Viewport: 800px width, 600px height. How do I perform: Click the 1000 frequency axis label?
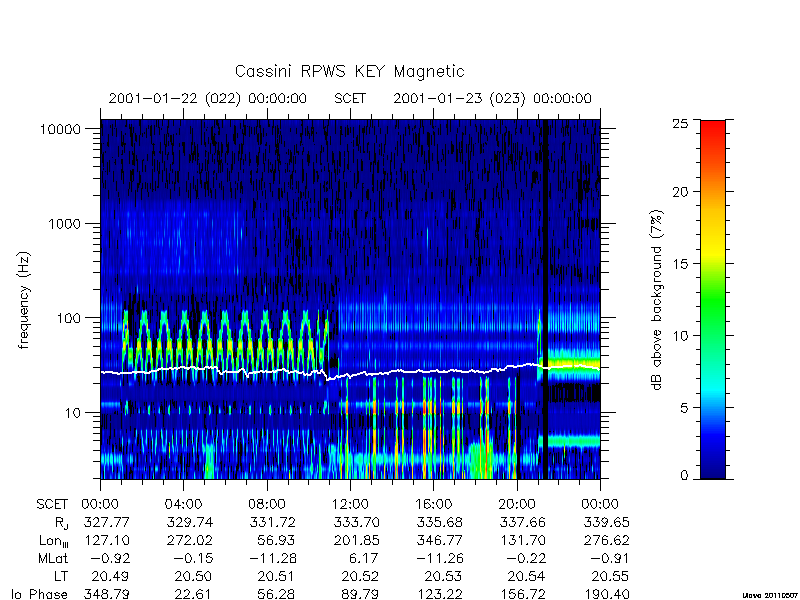pyautogui.click(x=65, y=223)
